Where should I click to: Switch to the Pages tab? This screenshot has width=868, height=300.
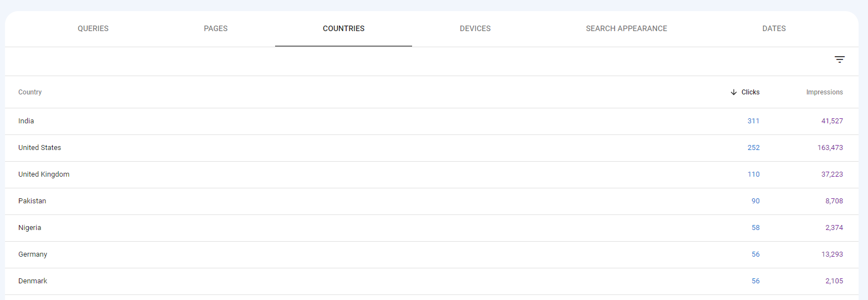pyautogui.click(x=216, y=28)
